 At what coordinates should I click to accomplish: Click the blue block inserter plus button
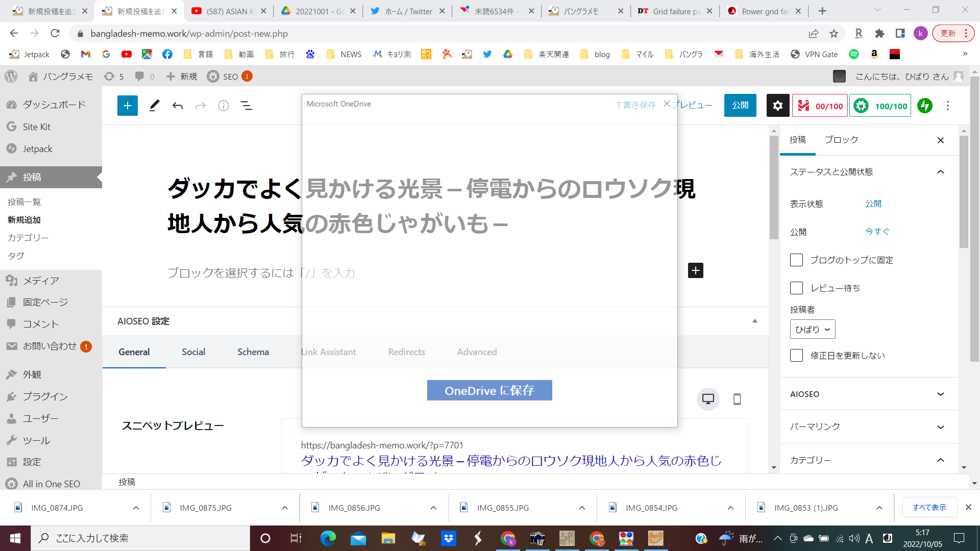click(x=128, y=106)
